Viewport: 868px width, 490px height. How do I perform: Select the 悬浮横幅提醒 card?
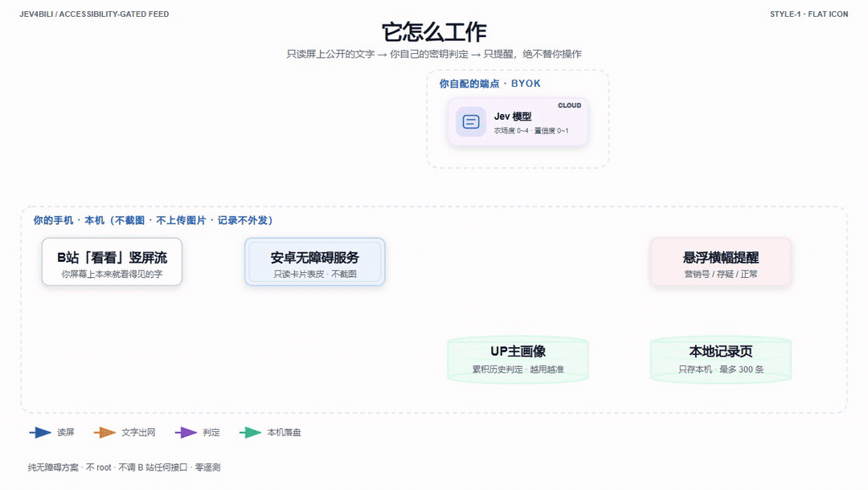coord(721,262)
